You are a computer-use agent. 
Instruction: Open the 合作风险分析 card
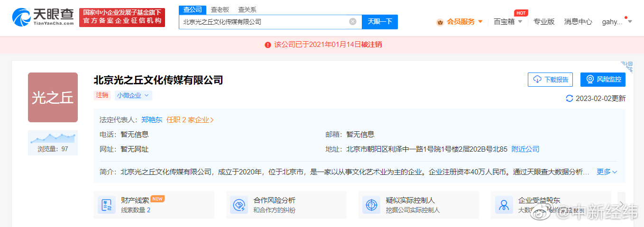coord(286,205)
